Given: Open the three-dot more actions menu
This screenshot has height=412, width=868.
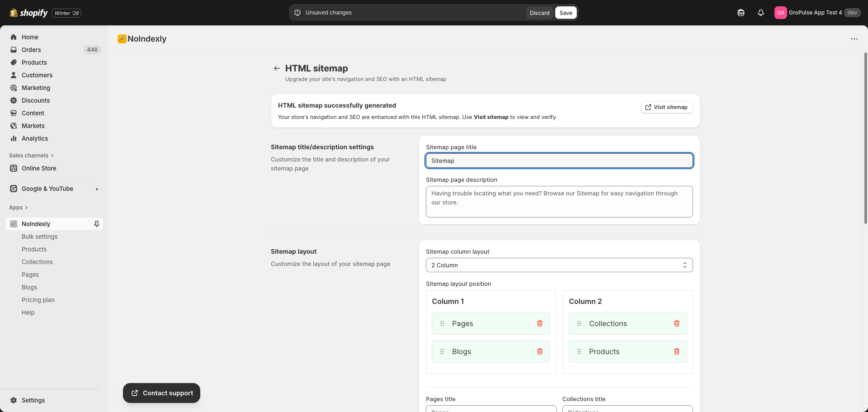Looking at the screenshot, I should pos(854,39).
